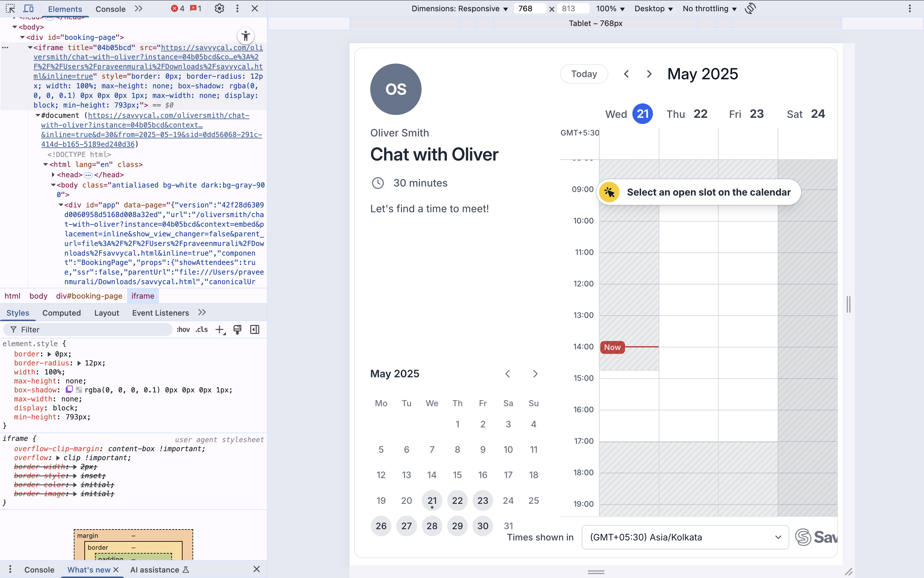Open the Desktop device type dropdown
924x578 pixels.
tap(653, 8)
